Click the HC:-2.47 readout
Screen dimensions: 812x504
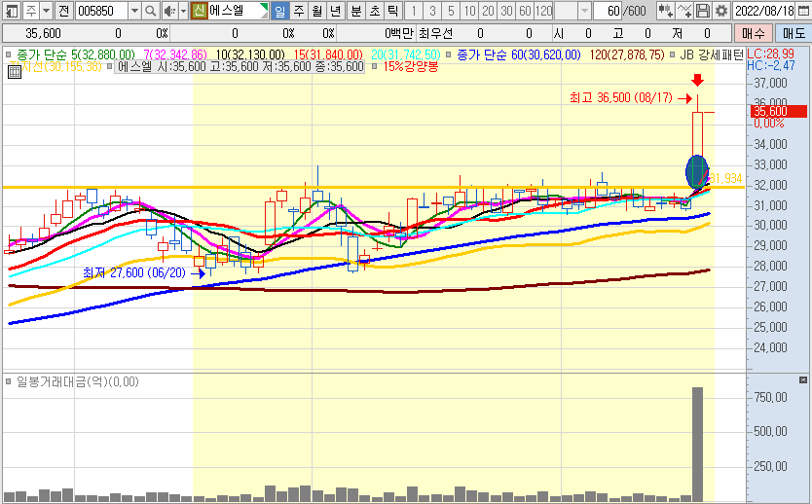coord(770,66)
